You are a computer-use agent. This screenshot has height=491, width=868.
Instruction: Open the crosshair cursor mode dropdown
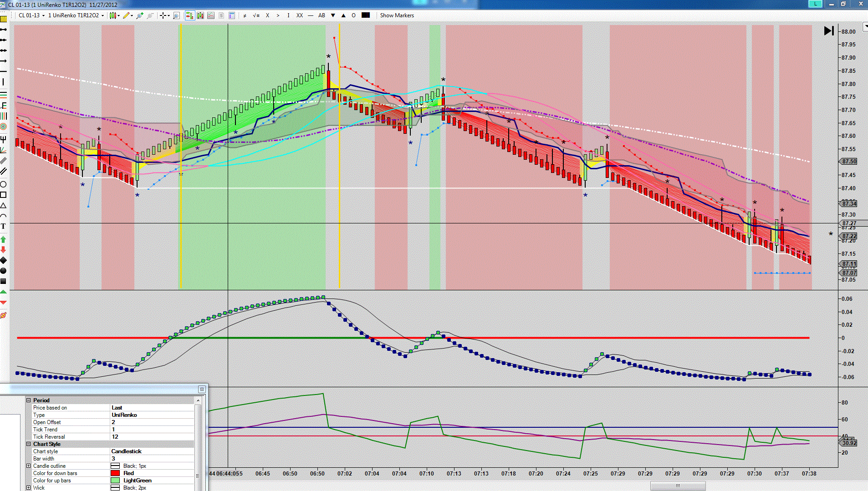coord(164,15)
